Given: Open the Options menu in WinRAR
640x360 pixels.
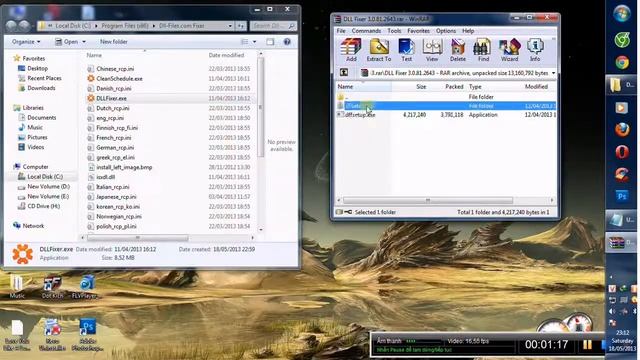Looking at the screenshot, I should pyautogui.click(x=446, y=31).
